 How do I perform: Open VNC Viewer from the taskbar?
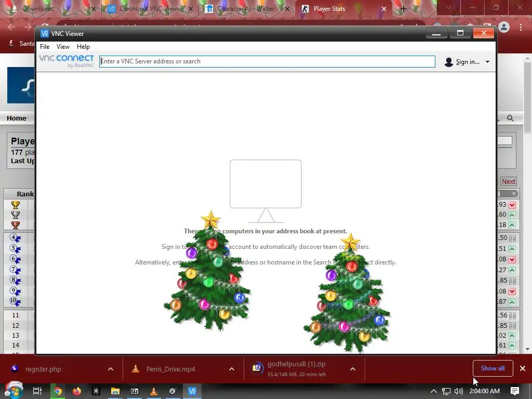click(x=192, y=391)
